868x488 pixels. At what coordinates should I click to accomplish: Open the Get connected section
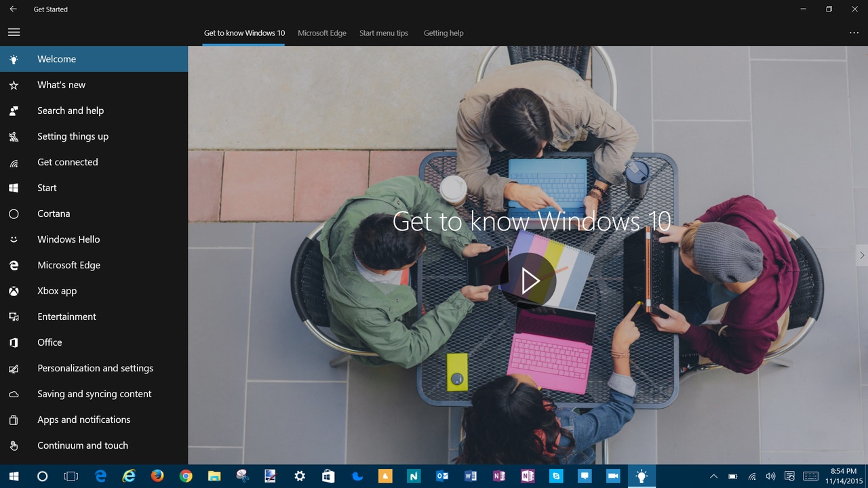coord(94,162)
